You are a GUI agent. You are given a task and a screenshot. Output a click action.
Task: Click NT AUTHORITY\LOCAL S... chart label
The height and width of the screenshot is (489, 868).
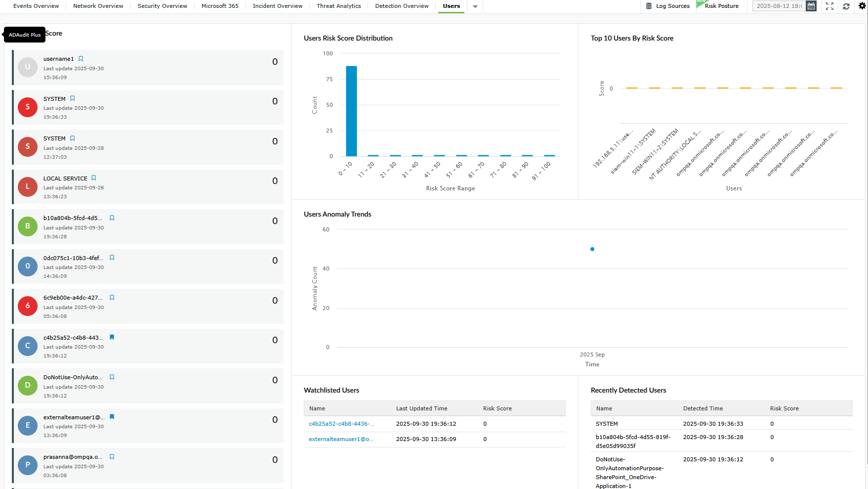pos(675,155)
